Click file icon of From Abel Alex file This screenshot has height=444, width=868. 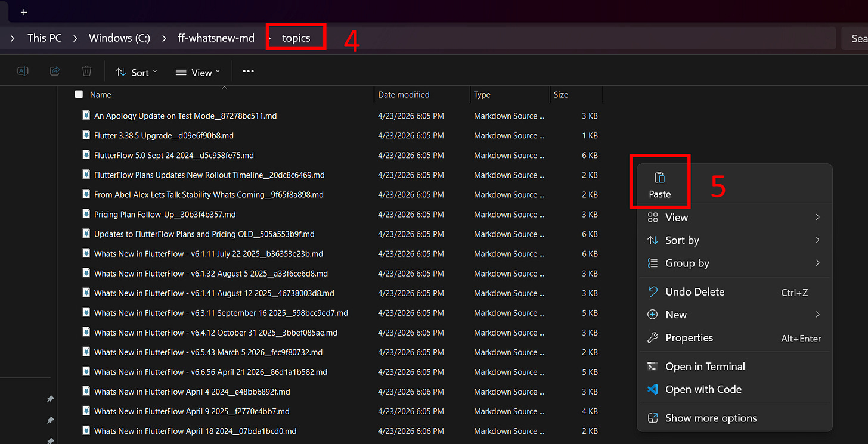[86, 194]
